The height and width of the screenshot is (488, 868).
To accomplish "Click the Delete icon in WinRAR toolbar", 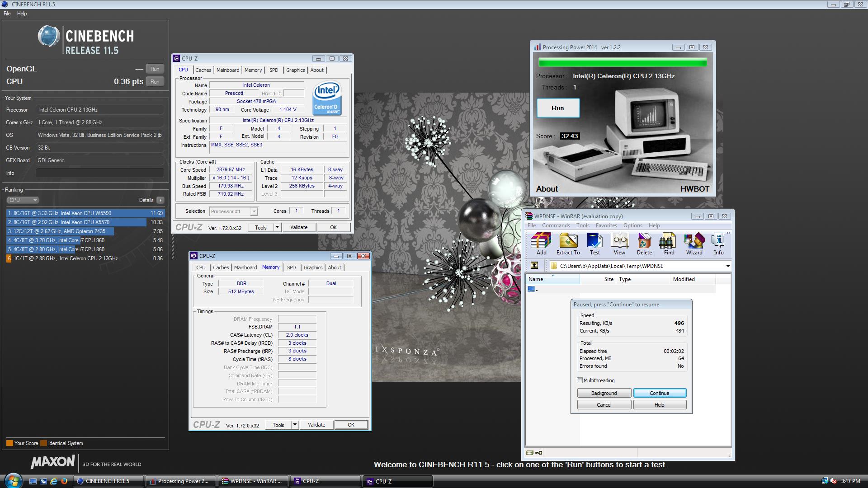I will (x=644, y=244).
